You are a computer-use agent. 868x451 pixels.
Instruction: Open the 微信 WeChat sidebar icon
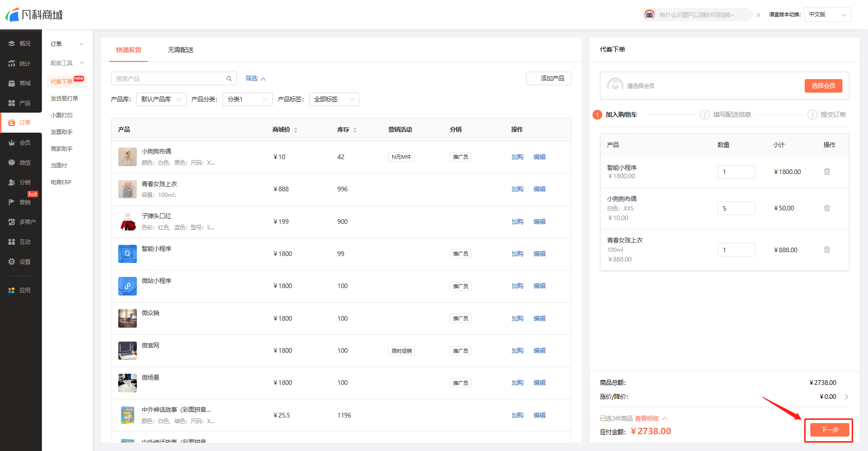coord(12,162)
